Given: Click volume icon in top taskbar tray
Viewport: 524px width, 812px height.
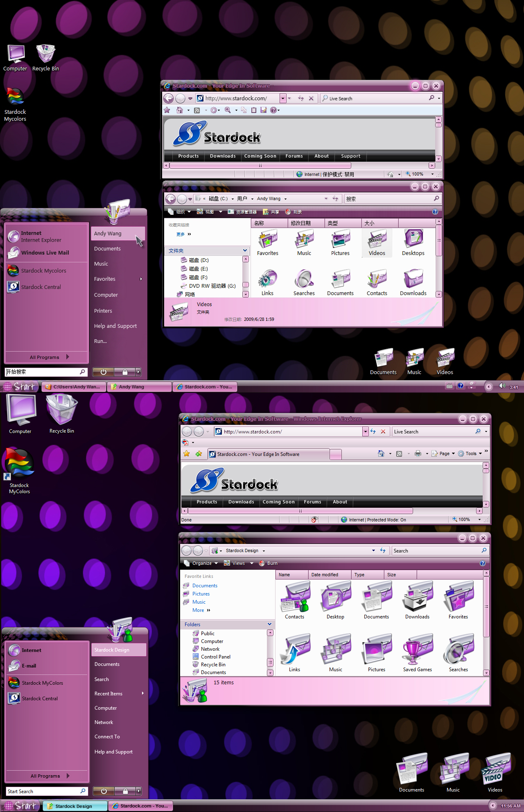Looking at the screenshot, I should click(x=502, y=386).
